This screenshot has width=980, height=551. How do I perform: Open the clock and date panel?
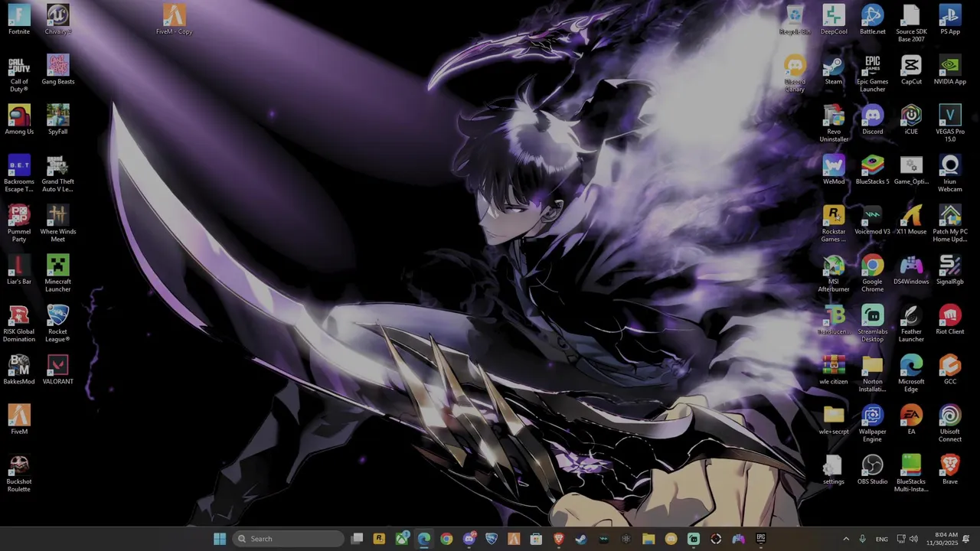(942, 539)
